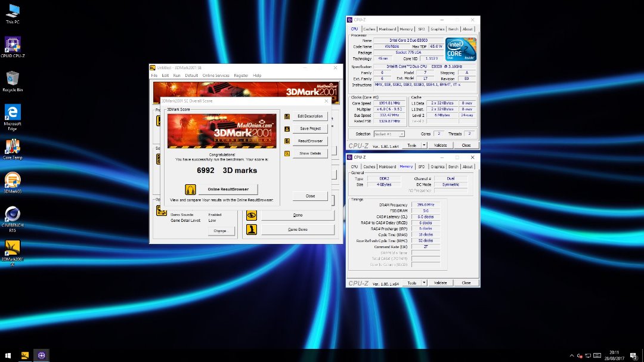This screenshot has height=362, width=644.
Task: Close the 3DMark Overall Score dialog
Action: point(310,196)
